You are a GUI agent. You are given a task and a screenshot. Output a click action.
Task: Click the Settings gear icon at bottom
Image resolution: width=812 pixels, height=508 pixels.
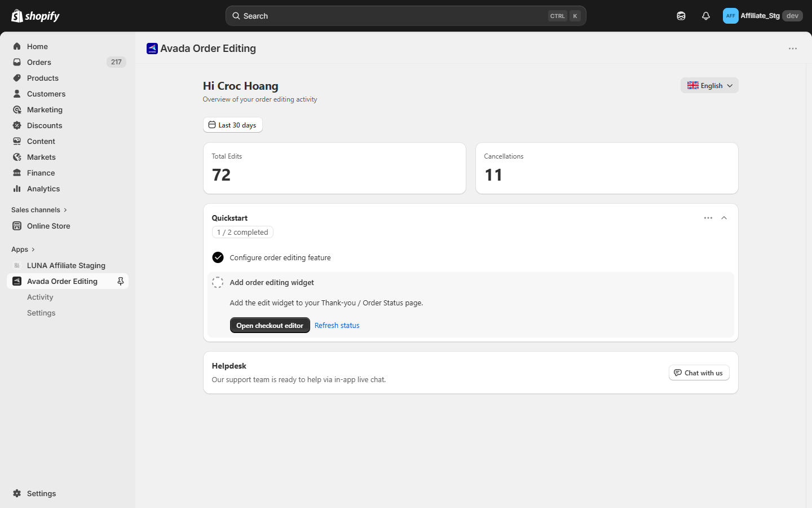tap(17, 493)
